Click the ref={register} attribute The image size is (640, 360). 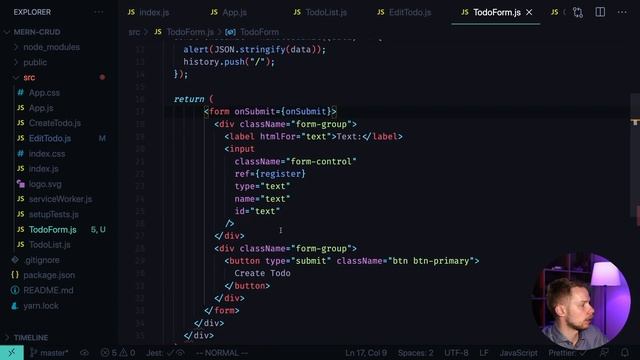270,174
